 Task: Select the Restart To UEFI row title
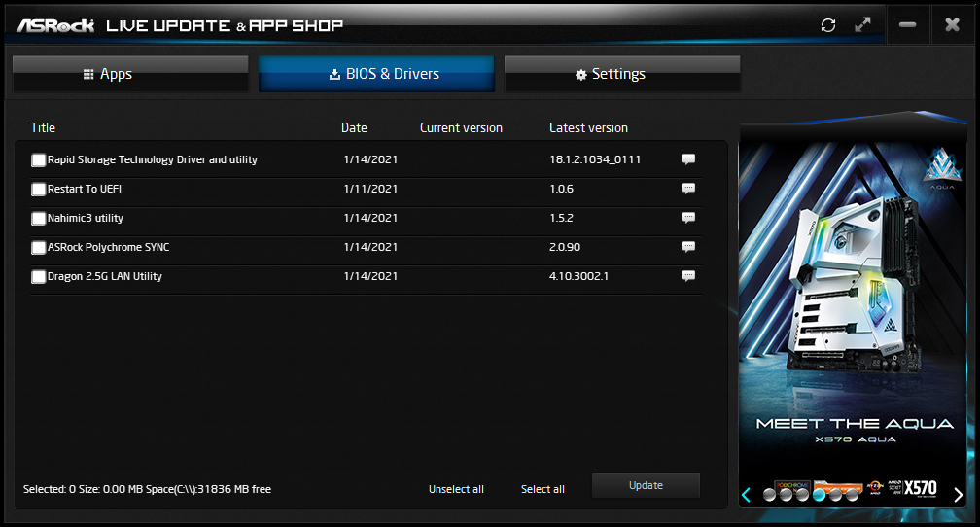[x=85, y=189]
